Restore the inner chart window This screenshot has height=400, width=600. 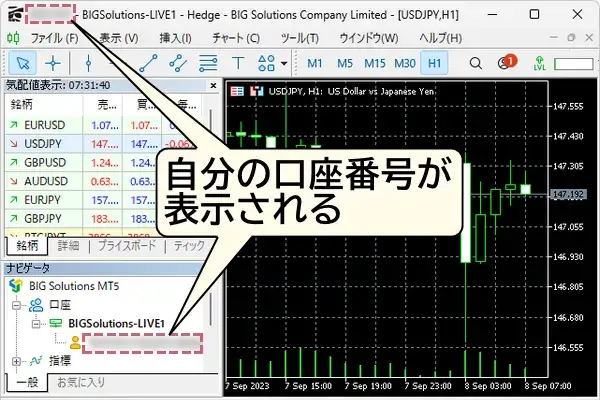coord(571,38)
